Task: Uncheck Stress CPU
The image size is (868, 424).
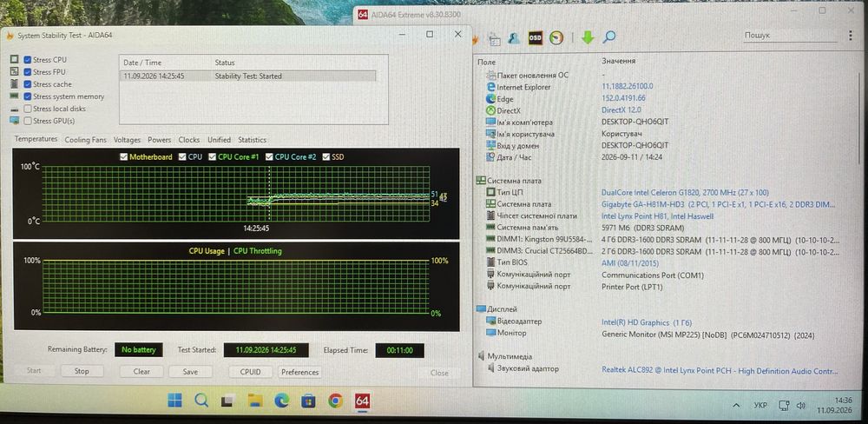Action: pos(28,60)
